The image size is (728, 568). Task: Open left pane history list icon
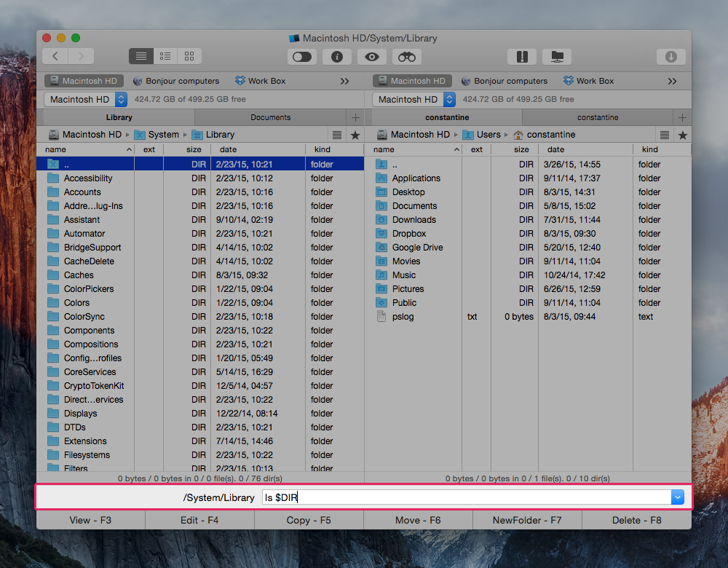coord(337,135)
